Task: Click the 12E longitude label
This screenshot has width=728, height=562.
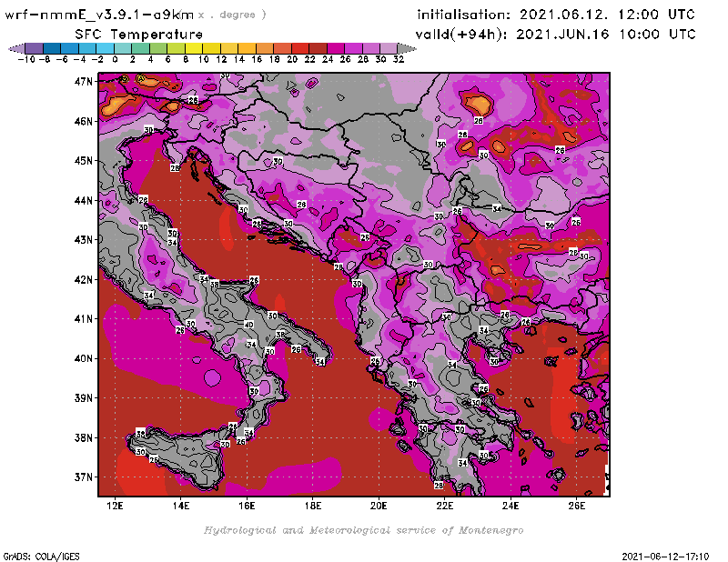Action: point(115,506)
